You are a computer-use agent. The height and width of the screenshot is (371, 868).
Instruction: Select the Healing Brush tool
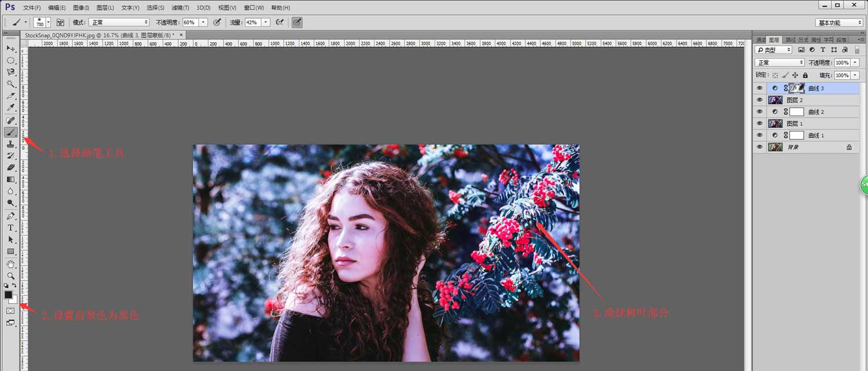(x=10, y=120)
